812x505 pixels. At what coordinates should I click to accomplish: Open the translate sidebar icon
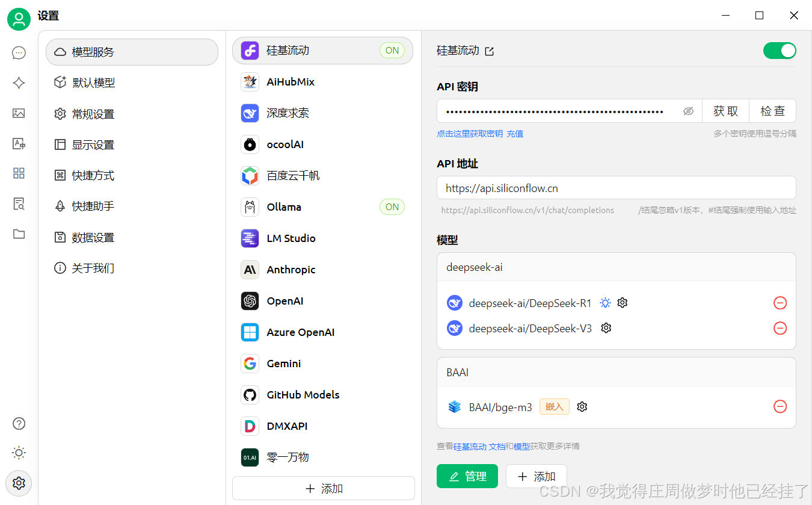[19, 143]
